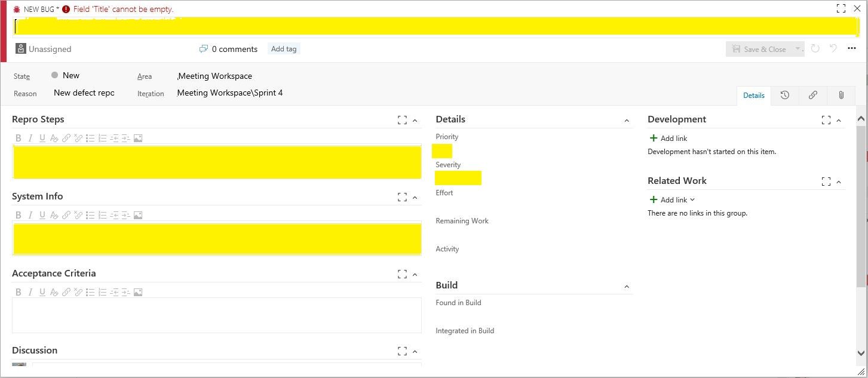Insert bulleted list in System Info
Viewport: 868px width, 378px height.
coord(90,215)
